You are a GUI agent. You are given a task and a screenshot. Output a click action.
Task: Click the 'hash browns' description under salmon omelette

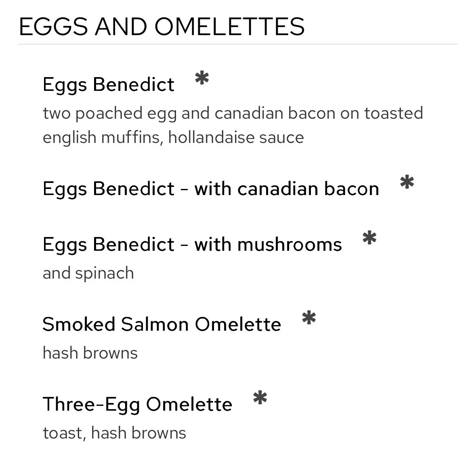[x=90, y=353]
